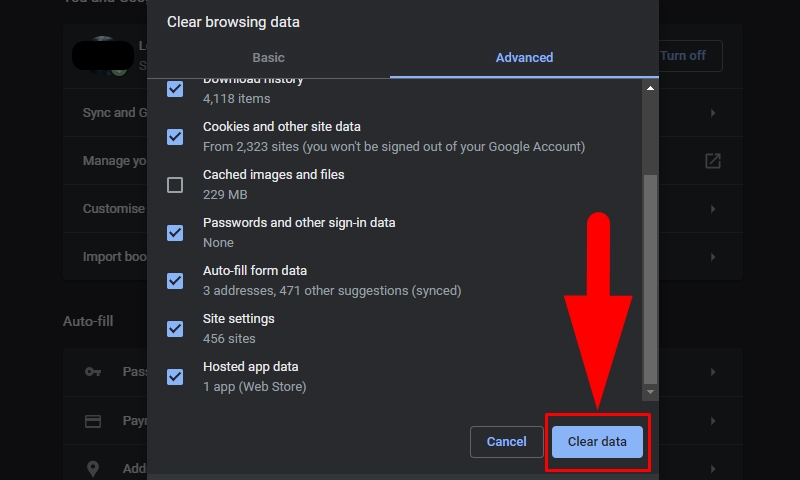Click the Cancel button

point(506,442)
